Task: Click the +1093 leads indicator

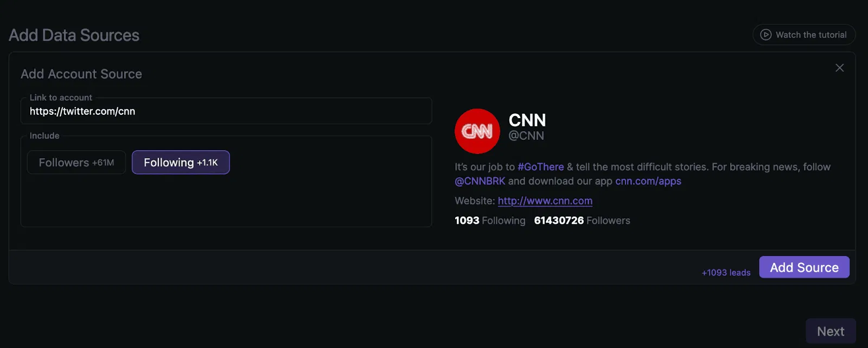Action: [x=726, y=273]
